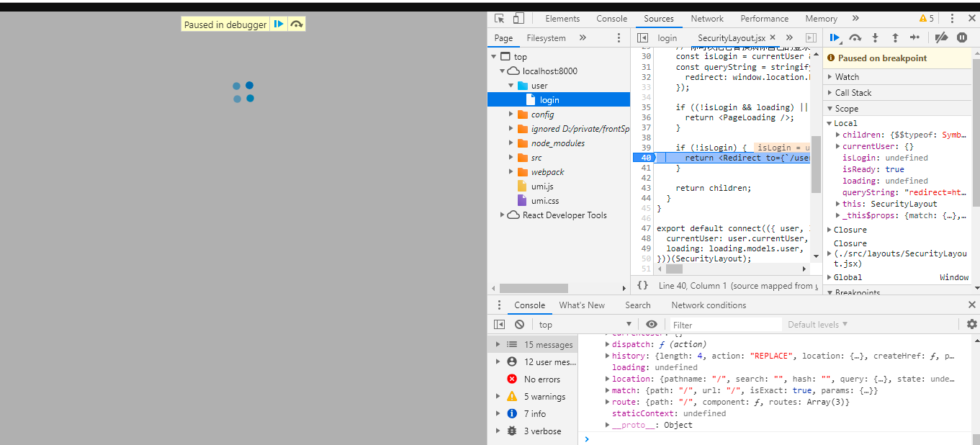Open the Performance tab
The width and height of the screenshot is (980, 445).
point(765,19)
